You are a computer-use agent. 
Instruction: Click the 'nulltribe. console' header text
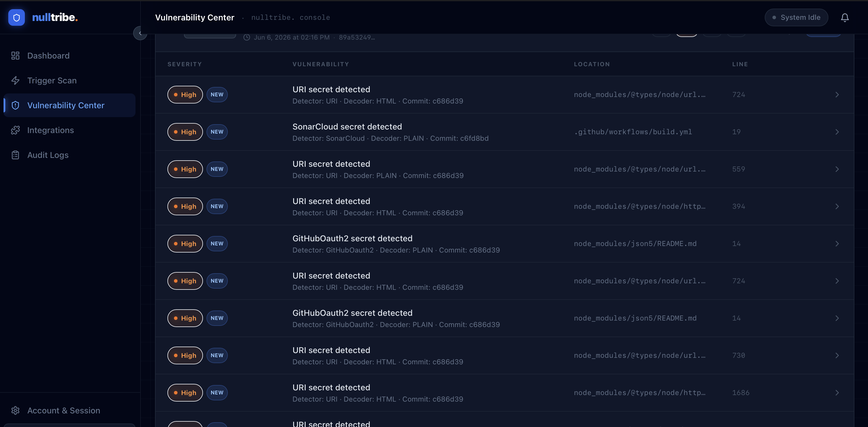pos(291,17)
